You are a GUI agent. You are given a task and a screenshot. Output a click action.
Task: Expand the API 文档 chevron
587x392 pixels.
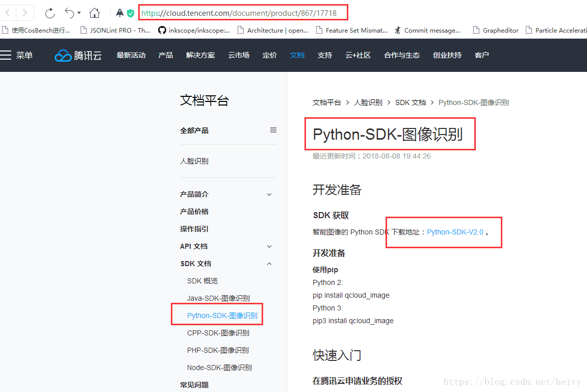coord(269,247)
